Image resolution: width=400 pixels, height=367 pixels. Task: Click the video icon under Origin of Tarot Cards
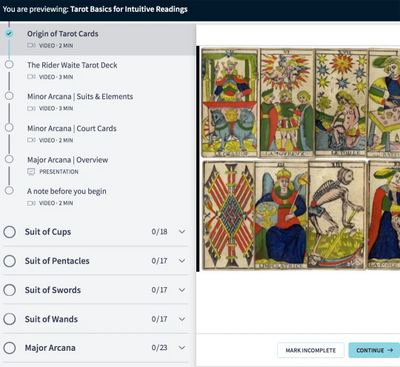(31, 45)
